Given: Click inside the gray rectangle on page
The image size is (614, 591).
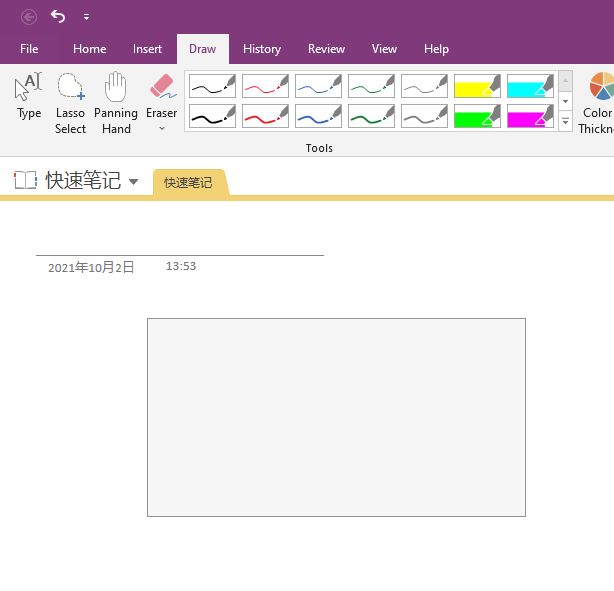Looking at the screenshot, I should 336,417.
